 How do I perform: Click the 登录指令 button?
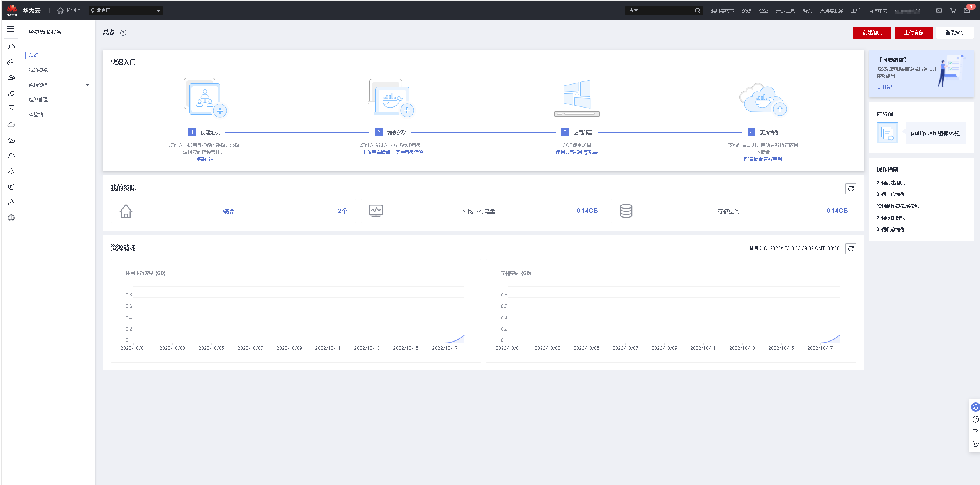[x=954, y=33]
